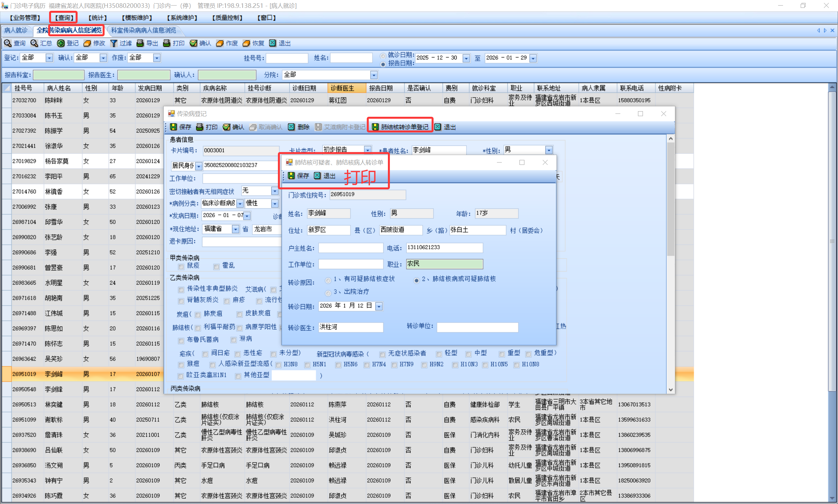Click the 作废 void icon in main toolbar
838x504 pixels.
click(x=220, y=43)
